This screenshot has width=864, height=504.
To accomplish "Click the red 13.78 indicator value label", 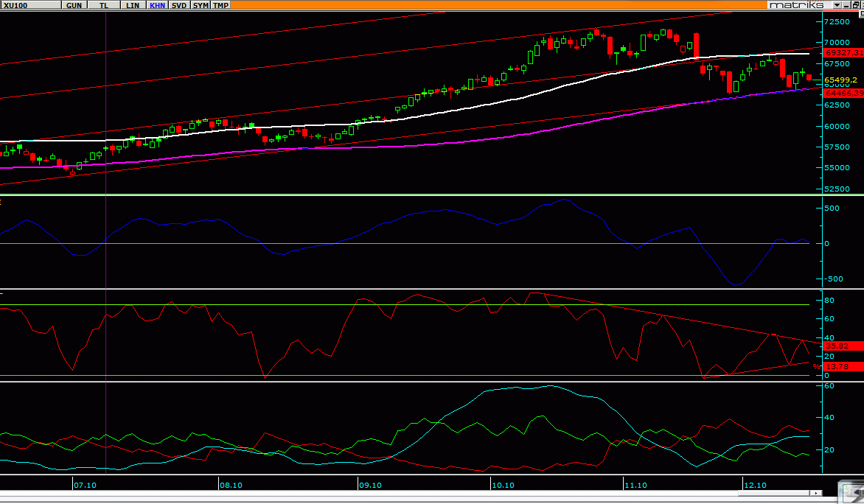I will coord(840,366).
